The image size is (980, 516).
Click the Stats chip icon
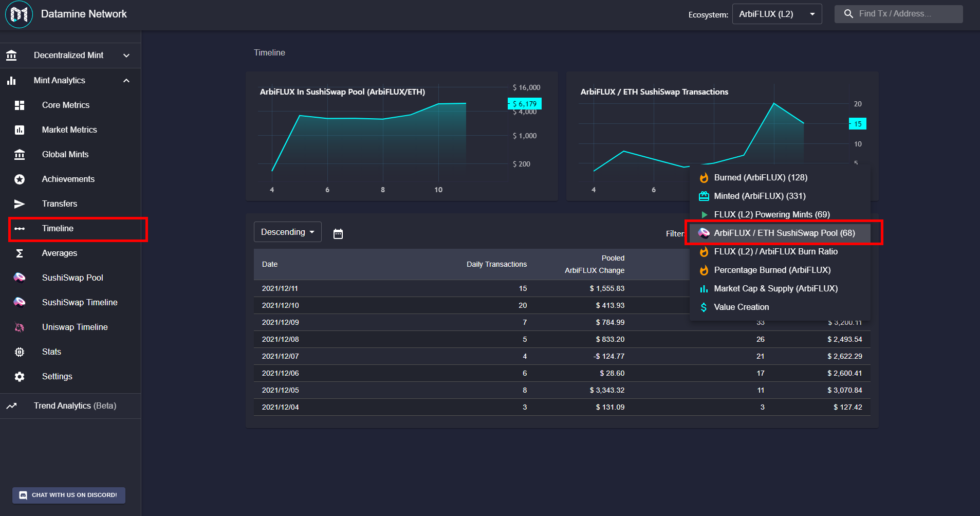tap(20, 352)
